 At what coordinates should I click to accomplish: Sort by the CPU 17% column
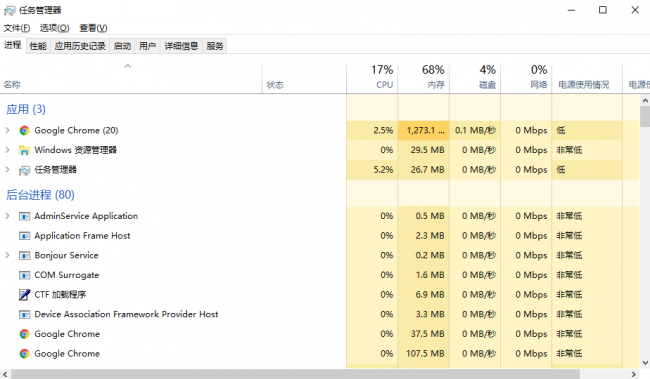point(372,78)
